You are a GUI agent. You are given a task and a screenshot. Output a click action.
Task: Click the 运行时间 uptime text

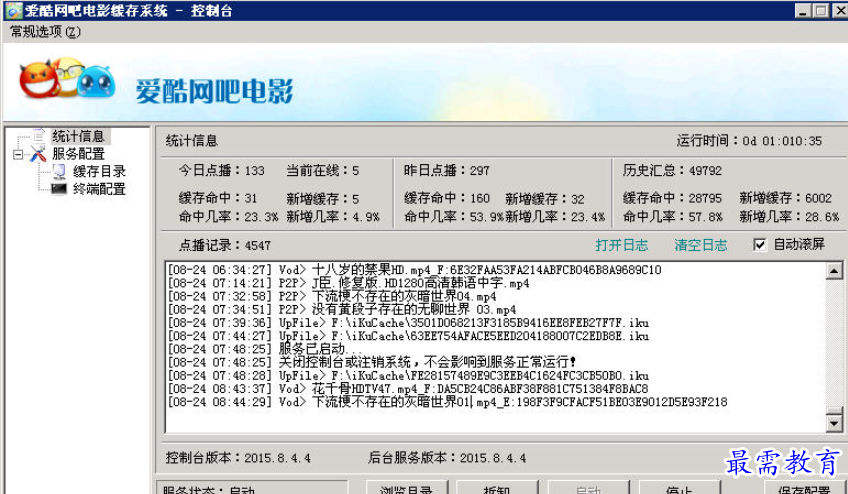(749, 141)
